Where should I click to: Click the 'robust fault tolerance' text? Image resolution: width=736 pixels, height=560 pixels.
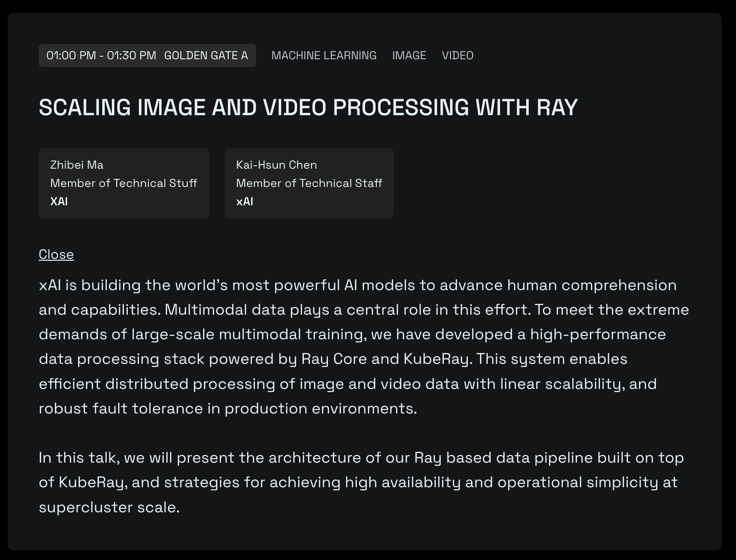click(121, 409)
